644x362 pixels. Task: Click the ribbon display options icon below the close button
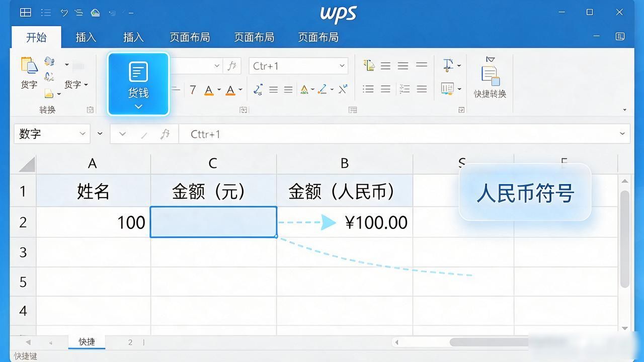pos(620,36)
